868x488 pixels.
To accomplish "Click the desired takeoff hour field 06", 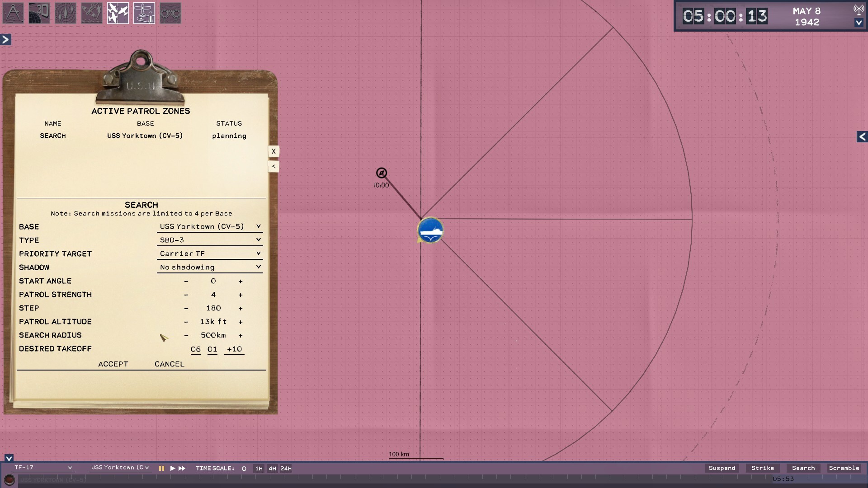I will [196, 349].
